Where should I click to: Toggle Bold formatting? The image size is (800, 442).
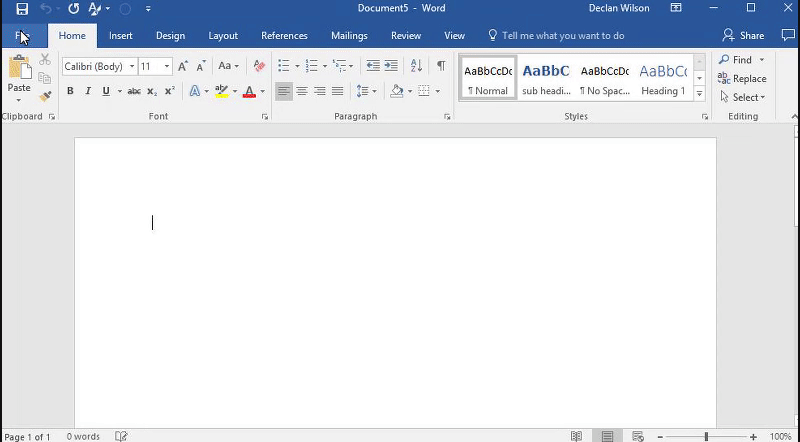pyautogui.click(x=70, y=91)
